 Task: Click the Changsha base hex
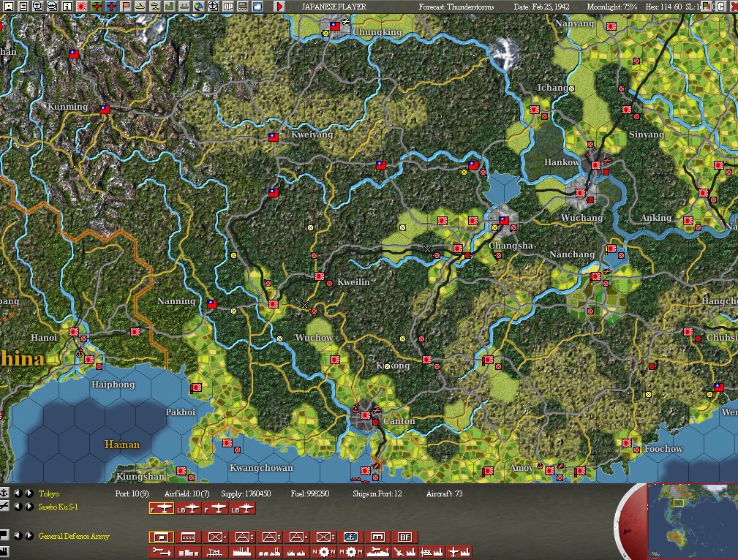(x=504, y=220)
